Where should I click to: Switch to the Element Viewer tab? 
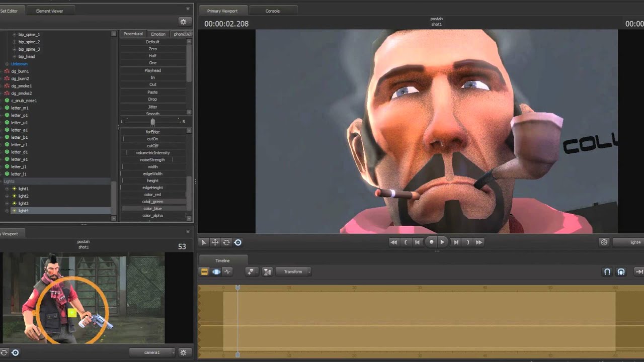(49, 11)
